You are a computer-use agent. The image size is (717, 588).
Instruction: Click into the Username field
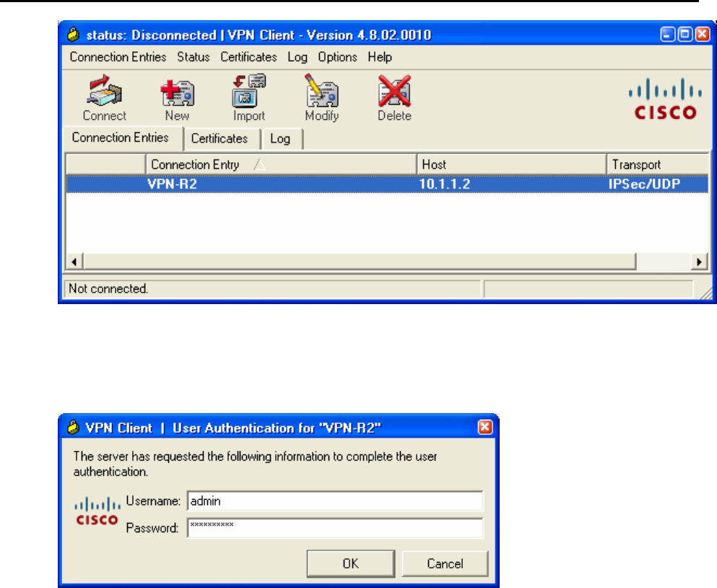click(x=335, y=501)
